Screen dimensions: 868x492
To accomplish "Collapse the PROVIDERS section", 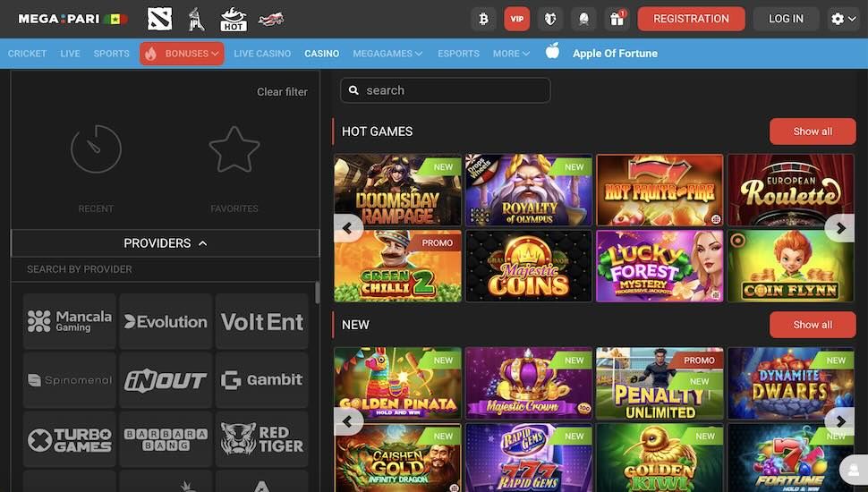I will point(165,243).
